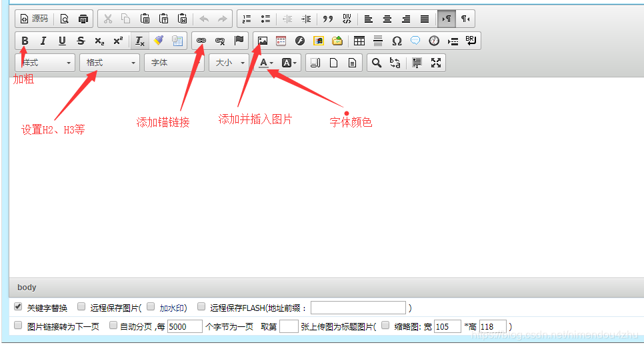Maximize the editor area
The width and height of the screenshot is (644, 347).
click(x=436, y=63)
